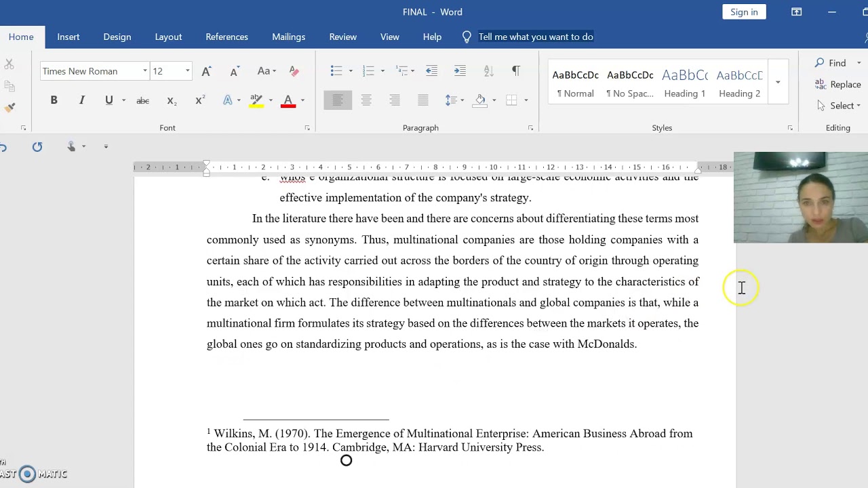Open Ribbon Display Options icon
The image size is (868, 488).
[x=797, y=12]
